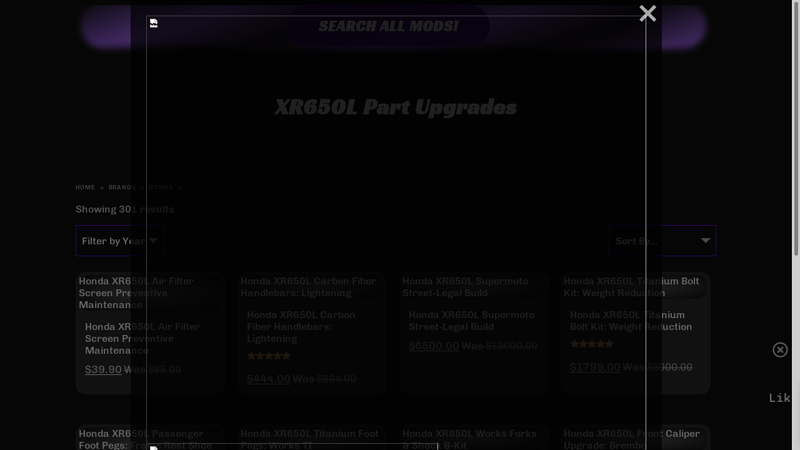
Task: Open Honda XR650L Air Filter Screen product
Action: pos(142,338)
